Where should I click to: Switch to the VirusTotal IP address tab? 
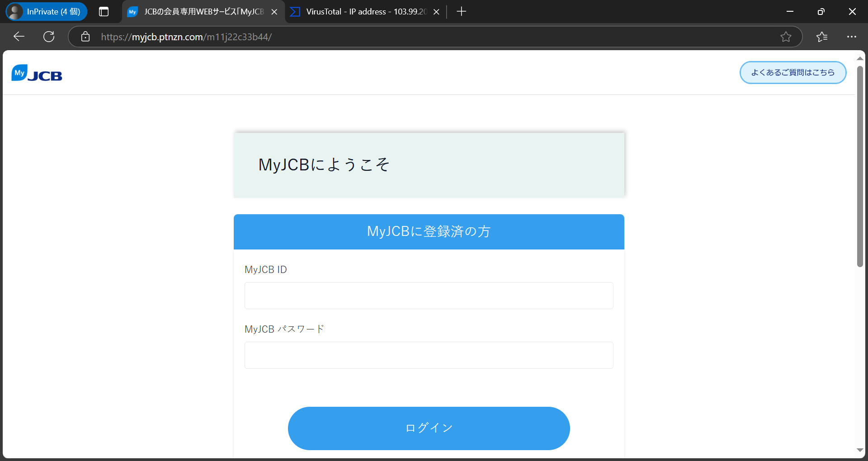pyautogui.click(x=366, y=12)
